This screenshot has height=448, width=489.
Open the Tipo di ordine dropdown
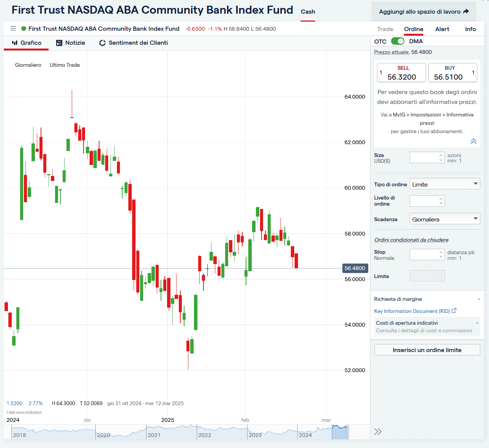click(445, 184)
